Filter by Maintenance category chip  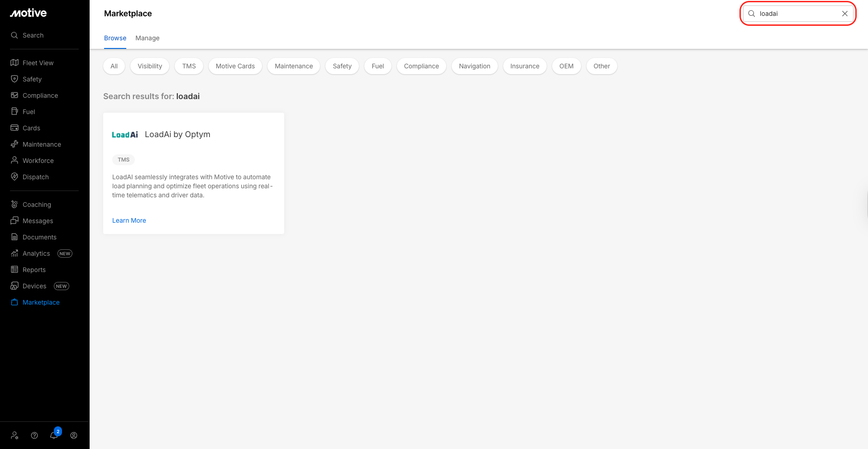click(294, 66)
